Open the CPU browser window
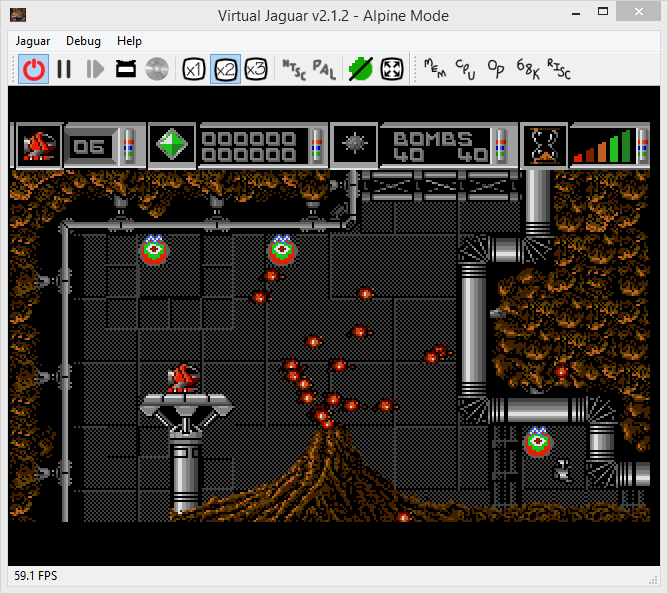This screenshot has height=594, width=668. coord(466,69)
